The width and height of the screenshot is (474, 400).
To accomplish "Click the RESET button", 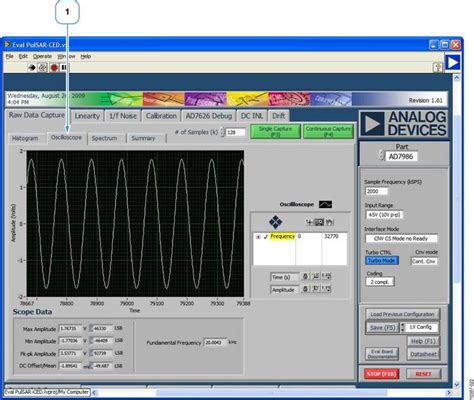I will click(x=424, y=374).
